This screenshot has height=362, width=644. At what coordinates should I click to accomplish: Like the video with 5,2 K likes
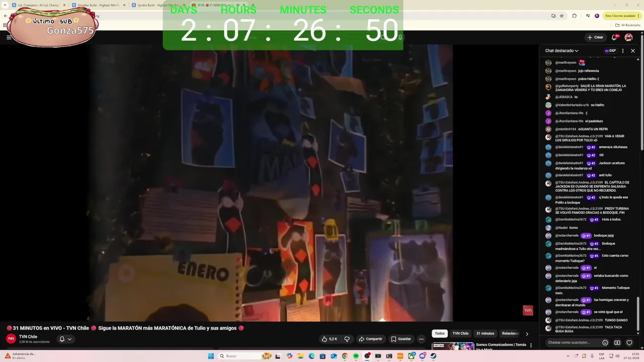tap(330, 339)
